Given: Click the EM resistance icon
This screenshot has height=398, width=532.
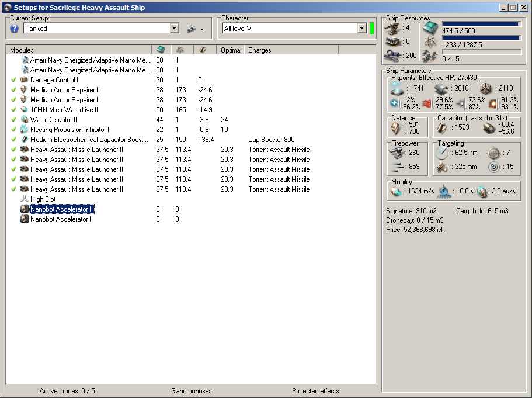Looking at the screenshot, I should click(x=395, y=103).
